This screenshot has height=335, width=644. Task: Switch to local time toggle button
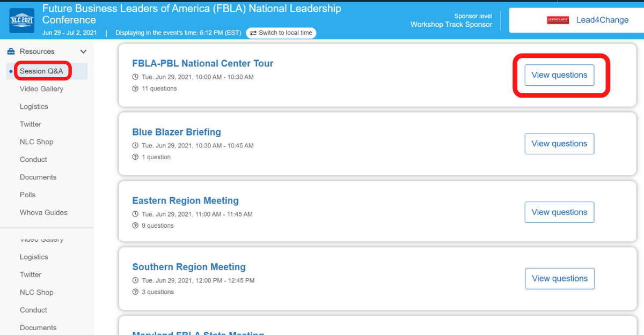pyautogui.click(x=281, y=33)
